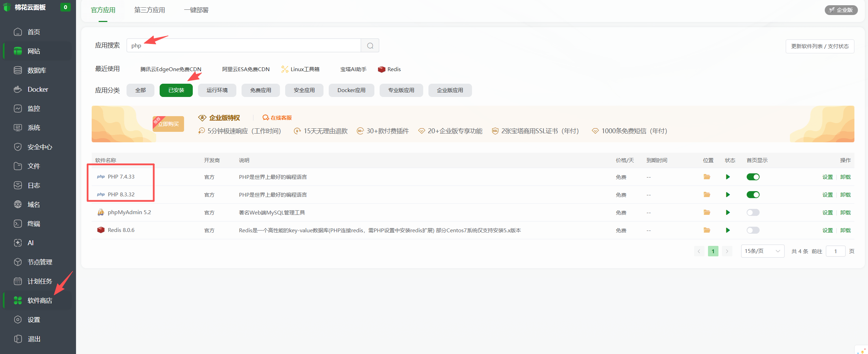Image resolution: width=868 pixels, height=354 pixels.
Task: Filter by 全部 category
Action: pyautogui.click(x=140, y=90)
